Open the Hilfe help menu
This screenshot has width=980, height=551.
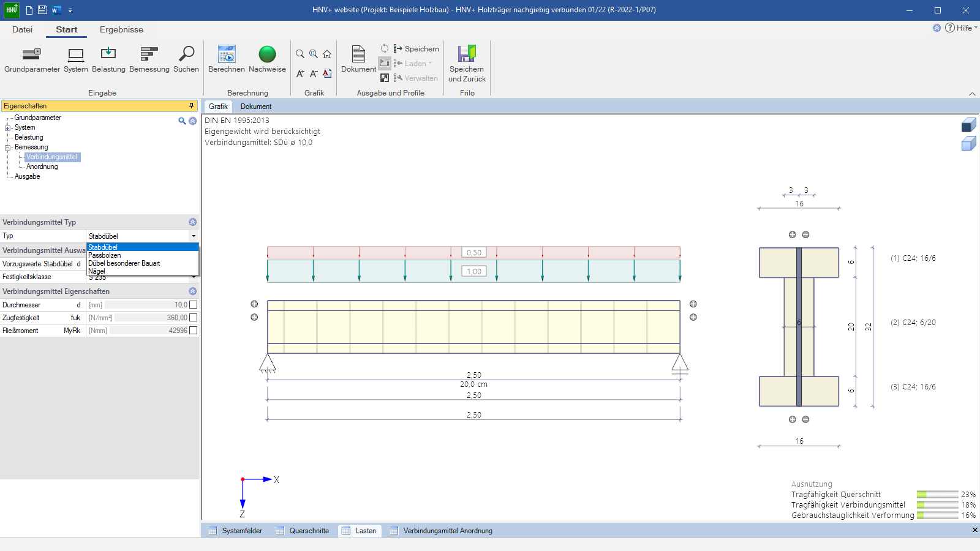(x=962, y=28)
